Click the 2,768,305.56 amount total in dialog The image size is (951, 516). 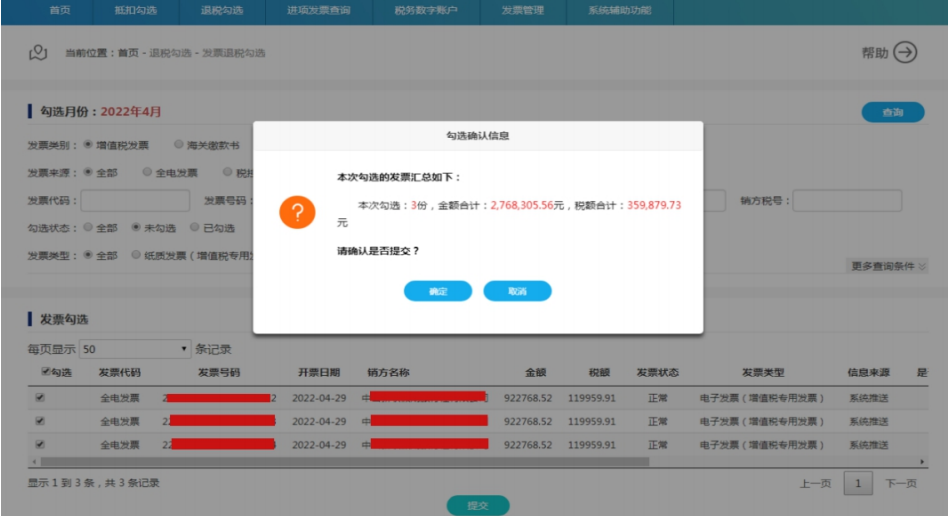[522, 206]
